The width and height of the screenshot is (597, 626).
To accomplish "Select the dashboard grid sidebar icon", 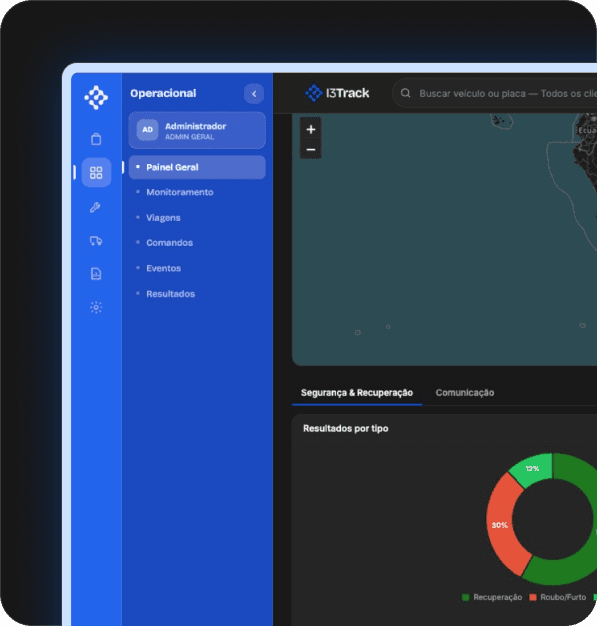I will pos(96,172).
